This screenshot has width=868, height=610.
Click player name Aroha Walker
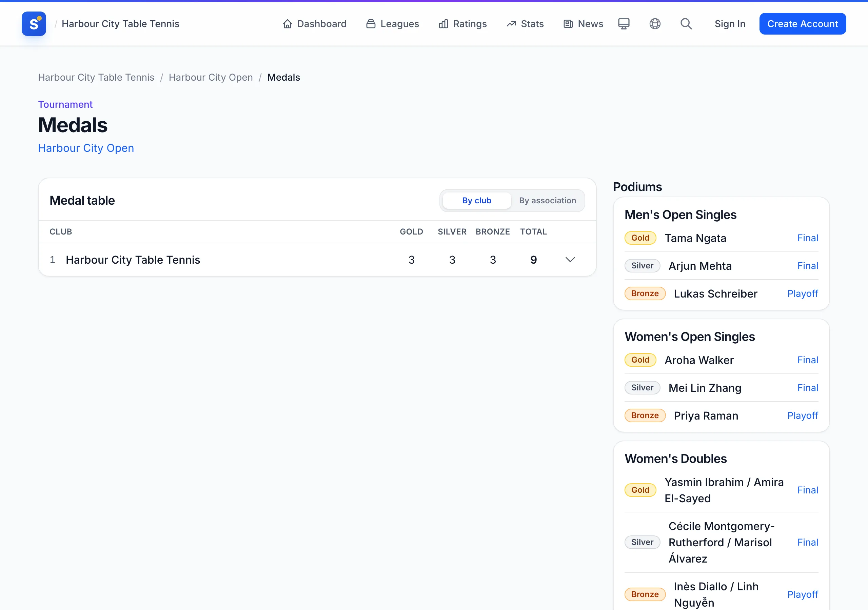coord(699,360)
